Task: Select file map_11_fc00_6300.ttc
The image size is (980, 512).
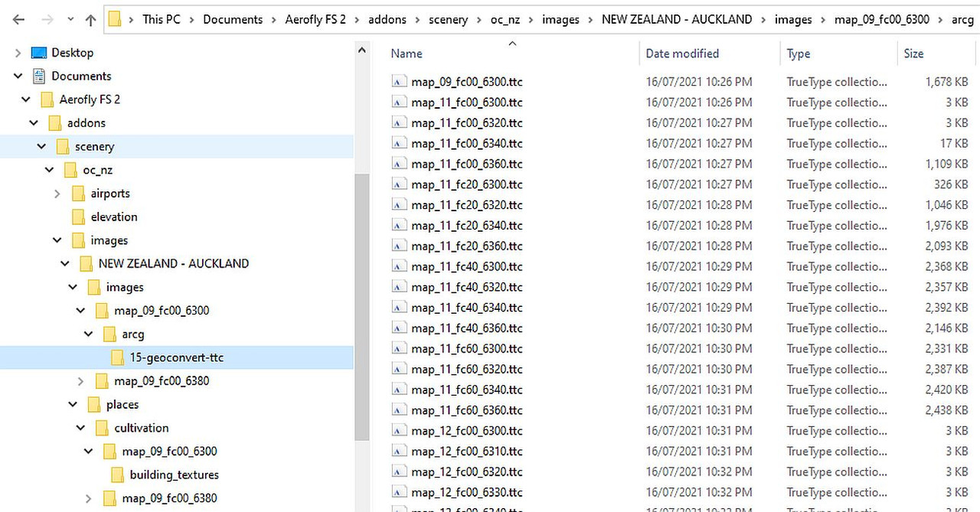Action: pyautogui.click(x=467, y=103)
